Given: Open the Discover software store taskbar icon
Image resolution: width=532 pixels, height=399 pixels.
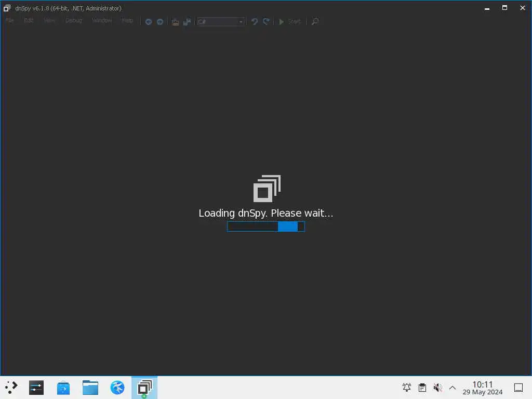Looking at the screenshot, I should pos(63,388).
